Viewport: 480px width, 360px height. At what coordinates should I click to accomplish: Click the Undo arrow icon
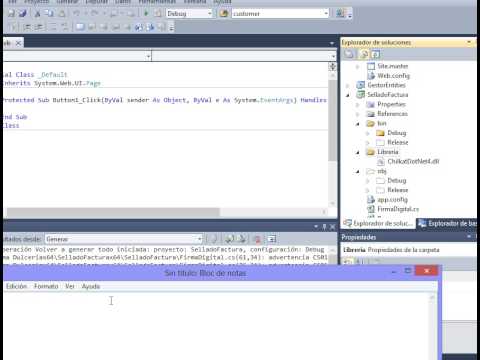point(77,13)
